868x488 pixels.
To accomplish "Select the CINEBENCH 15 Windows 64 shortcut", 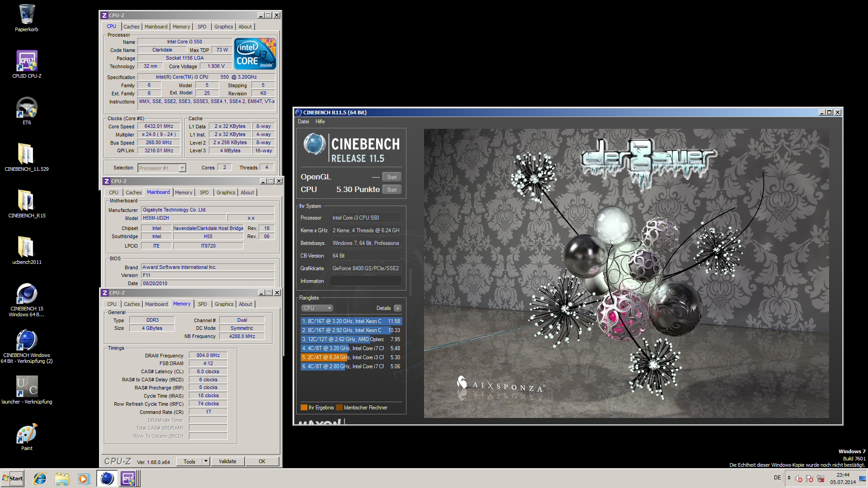I will 27,300.
